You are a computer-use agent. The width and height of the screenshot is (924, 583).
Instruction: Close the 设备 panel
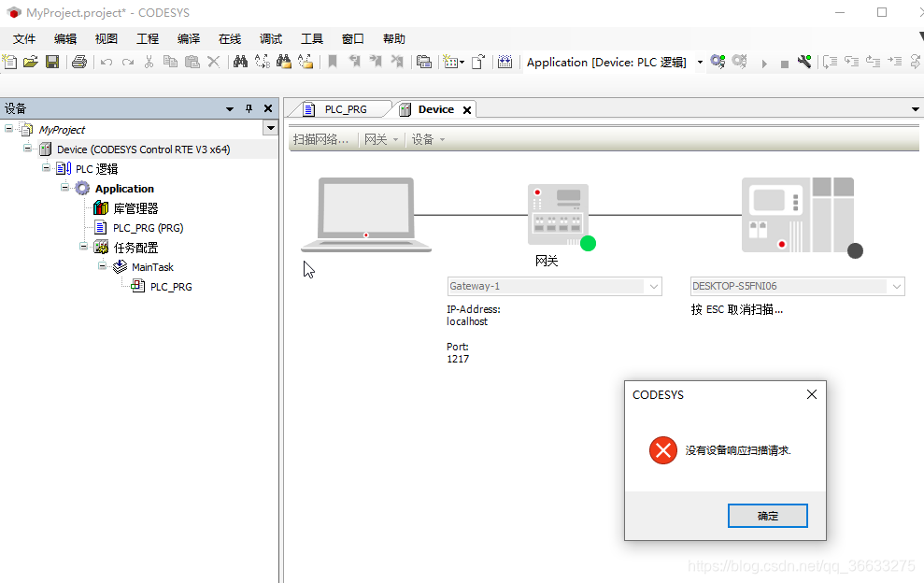pyautogui.click(x=268, y=108)
